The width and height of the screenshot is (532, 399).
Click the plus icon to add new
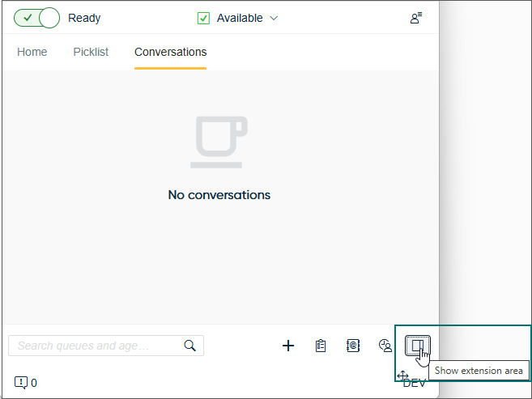click(x=288, y=346)
